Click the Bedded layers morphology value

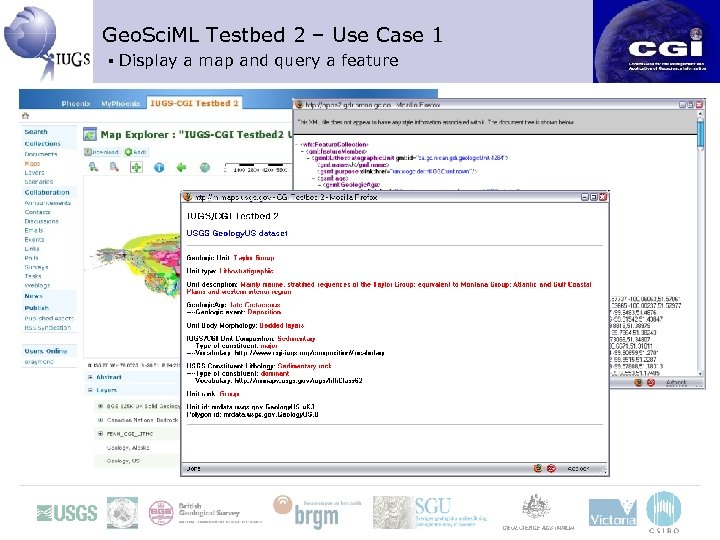coord(281,326)
